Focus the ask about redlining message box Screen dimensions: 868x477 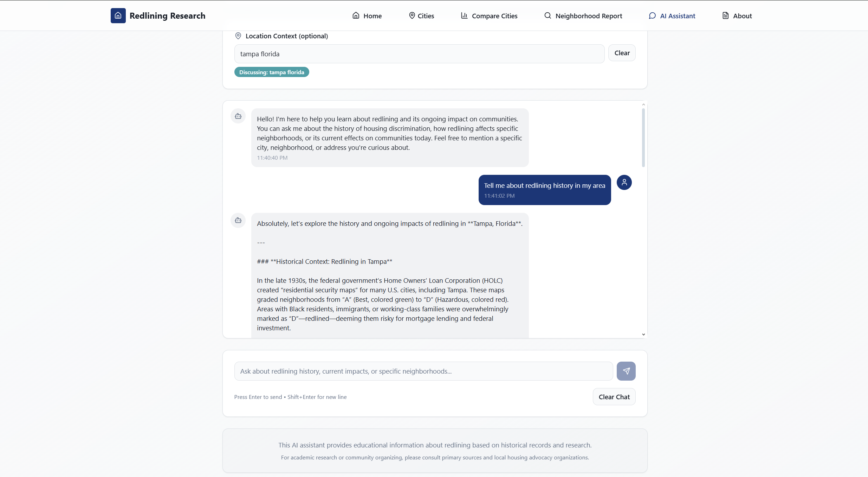[x=423, y=371]
